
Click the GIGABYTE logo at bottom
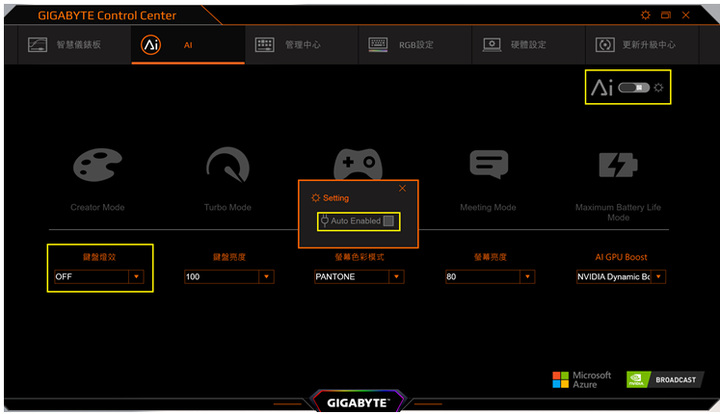point(358,403)
